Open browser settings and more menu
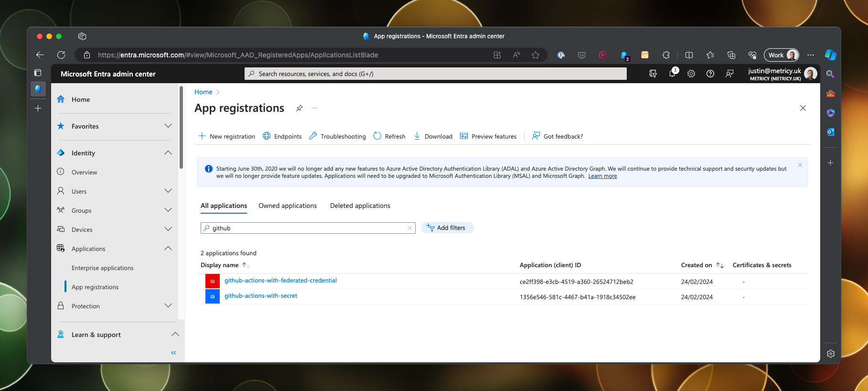The image size is (868, 391). (811, 55)
